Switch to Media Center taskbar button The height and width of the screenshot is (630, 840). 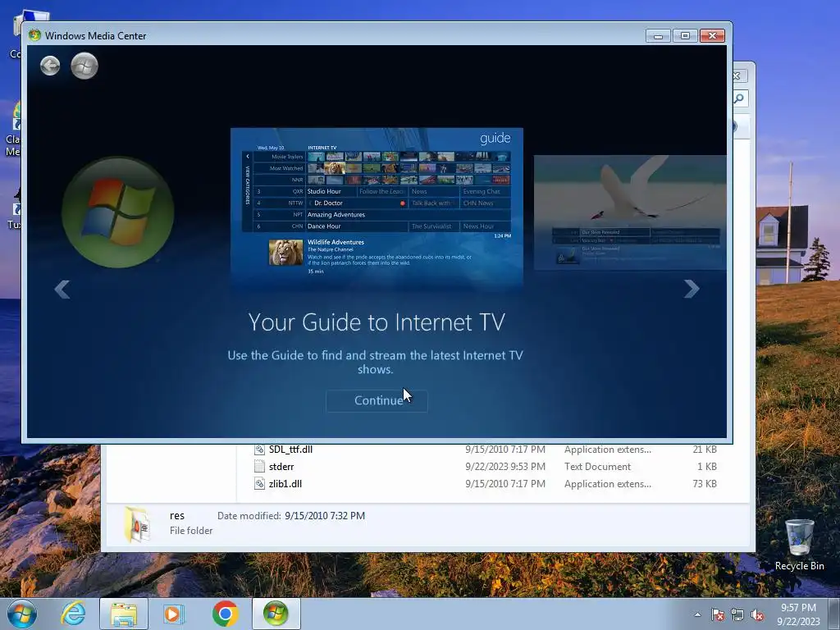point(276,614)
